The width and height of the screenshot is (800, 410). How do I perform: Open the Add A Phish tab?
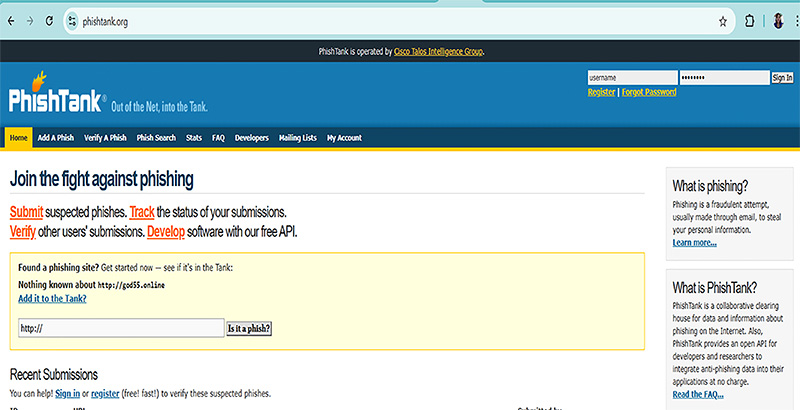[56, 138]
